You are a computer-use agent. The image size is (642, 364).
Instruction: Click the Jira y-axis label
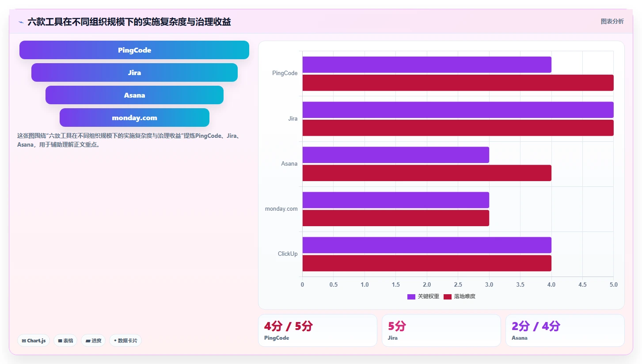pyautogui.click(x=293, y=118)
